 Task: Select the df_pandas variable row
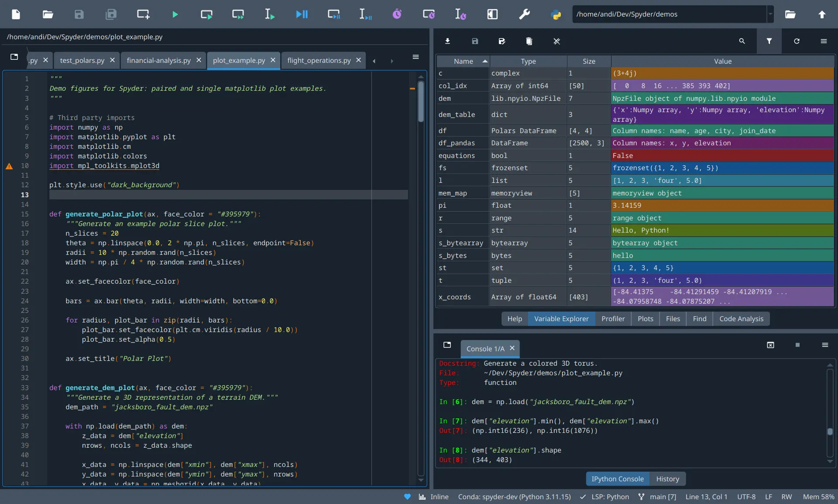tap(635, 143)
